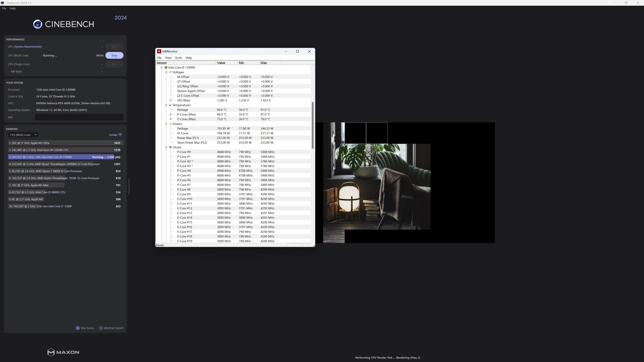Collapse the Voltages tree section
This screenshot has height=362, width=644.
point(166,72)
